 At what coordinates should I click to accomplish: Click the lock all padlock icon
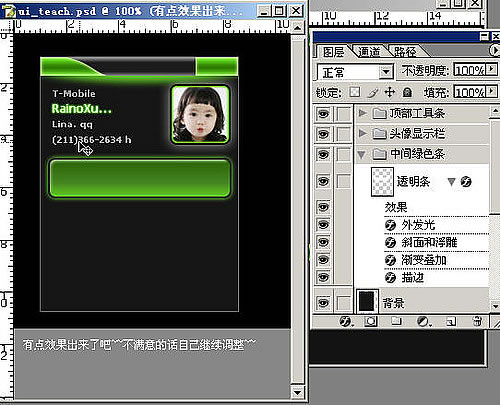pos(407,92)
